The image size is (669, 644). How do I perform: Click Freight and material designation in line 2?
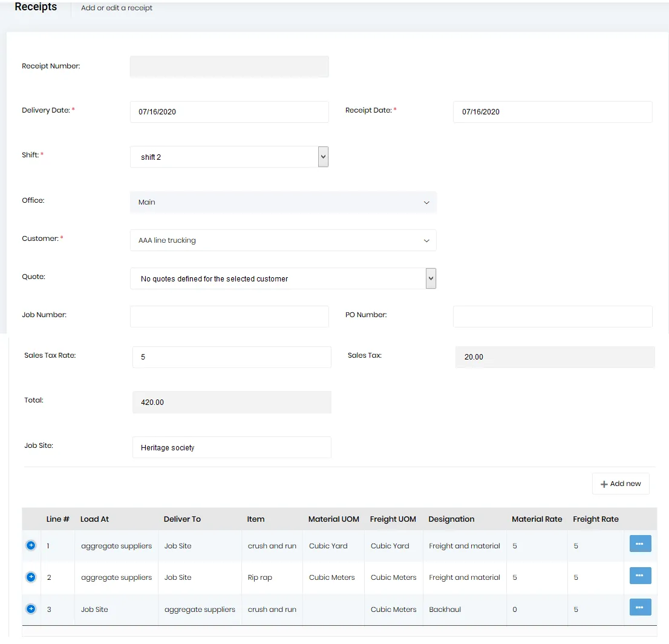[464, 577]
